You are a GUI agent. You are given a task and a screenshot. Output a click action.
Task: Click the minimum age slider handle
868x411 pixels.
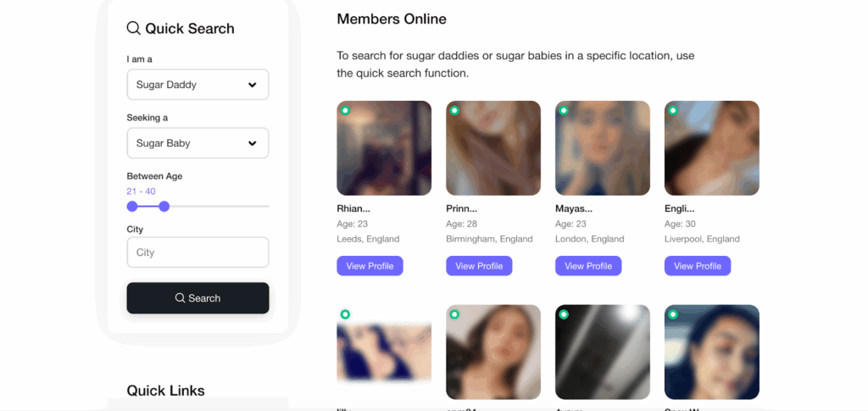(132, 206)
